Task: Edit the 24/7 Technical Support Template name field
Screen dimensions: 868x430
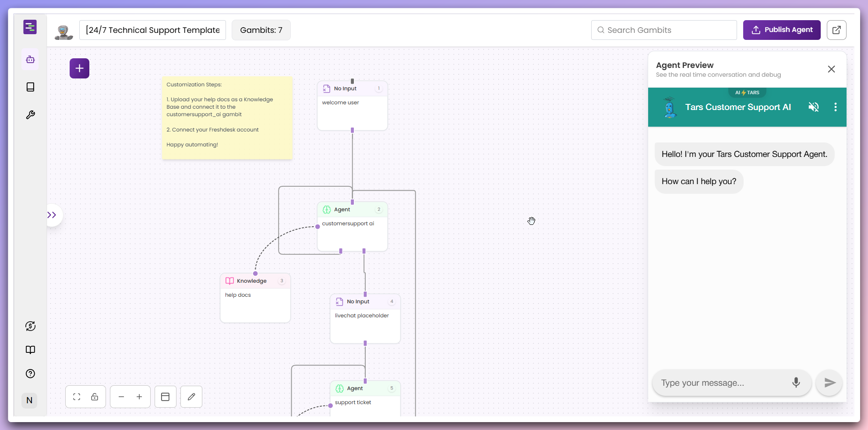Action: (x=152, y=30)
